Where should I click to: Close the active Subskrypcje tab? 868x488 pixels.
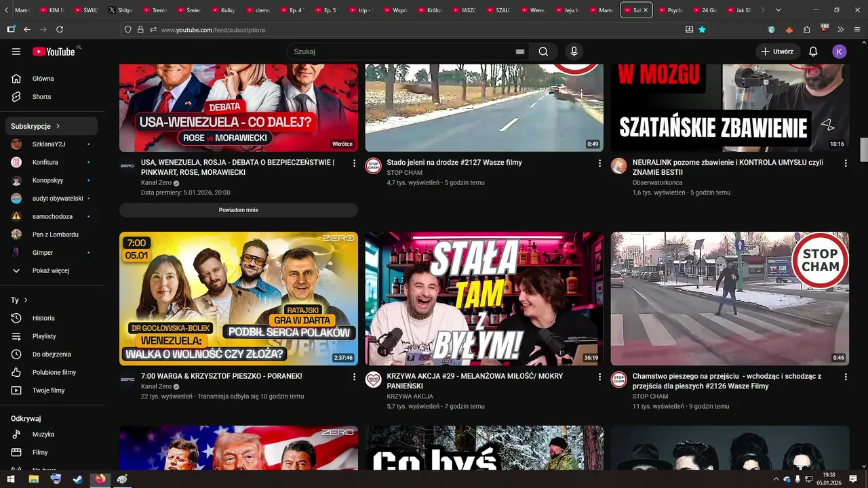click(x=646, y=10)
